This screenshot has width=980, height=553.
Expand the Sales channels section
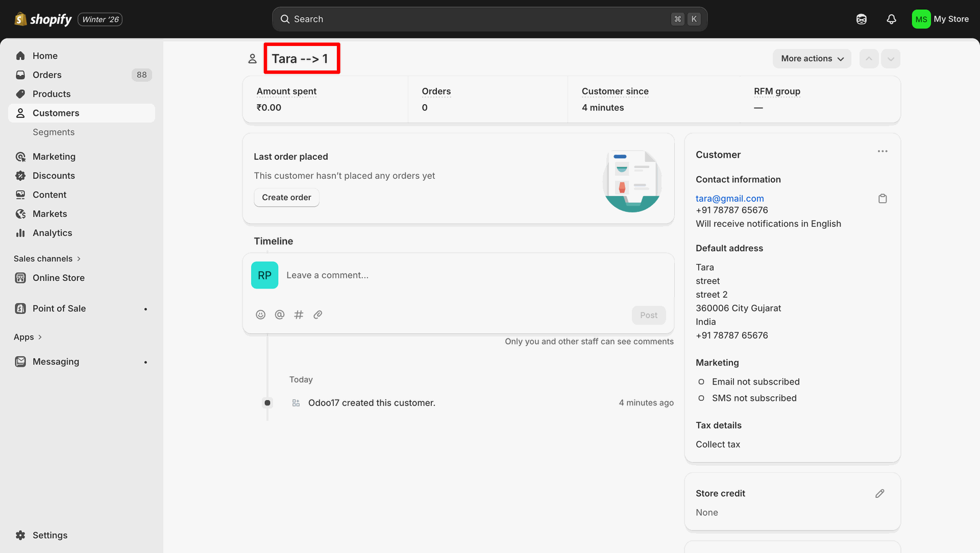pyautogui.click(x=47, y=258)
